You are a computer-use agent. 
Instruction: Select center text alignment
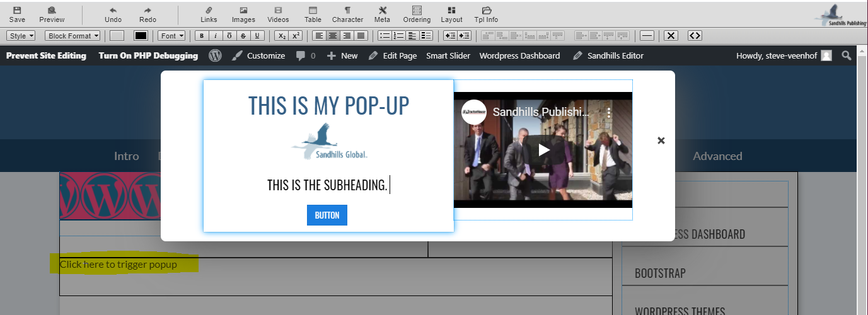coord(333,36)
